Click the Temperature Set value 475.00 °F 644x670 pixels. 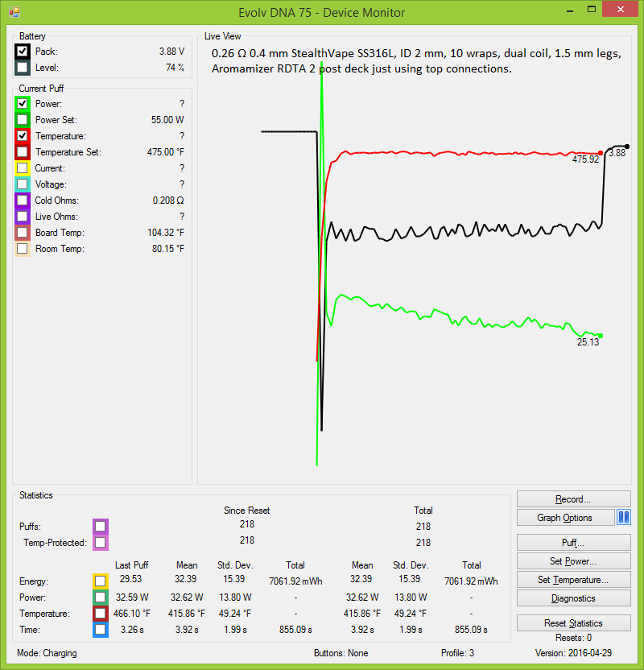[x=166, y=152]
